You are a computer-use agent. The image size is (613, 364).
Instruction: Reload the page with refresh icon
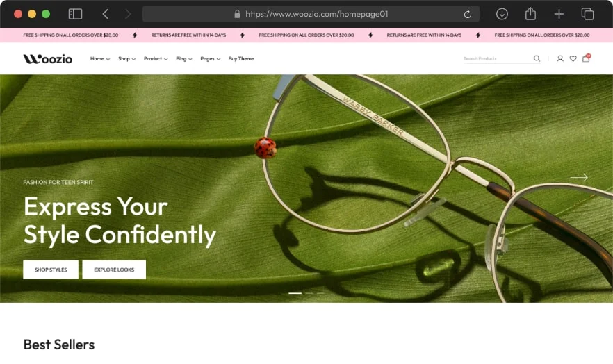point(468,15)
